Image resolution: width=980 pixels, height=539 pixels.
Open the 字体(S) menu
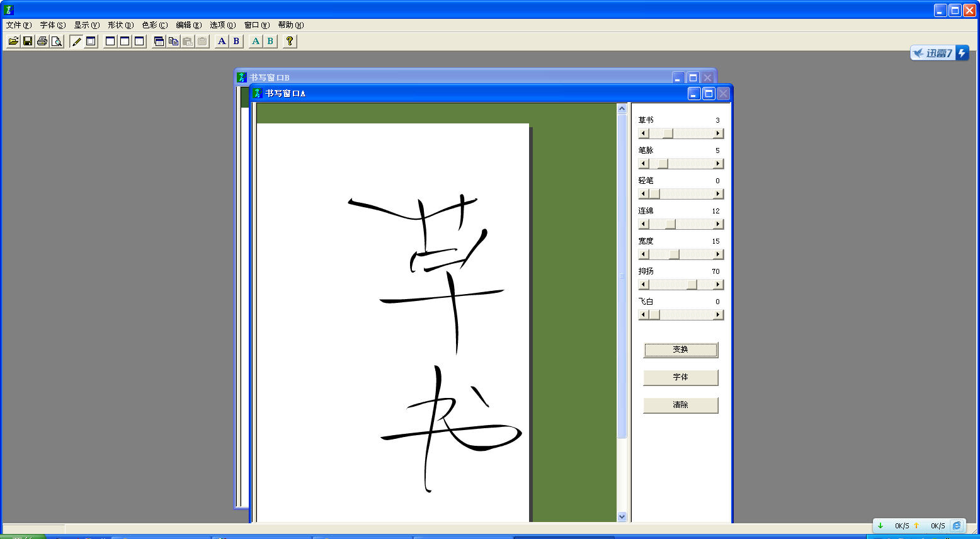click(x=52, y=25)
